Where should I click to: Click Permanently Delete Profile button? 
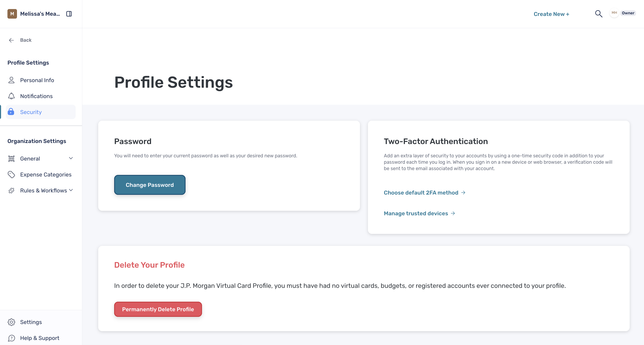coord(158,309)
